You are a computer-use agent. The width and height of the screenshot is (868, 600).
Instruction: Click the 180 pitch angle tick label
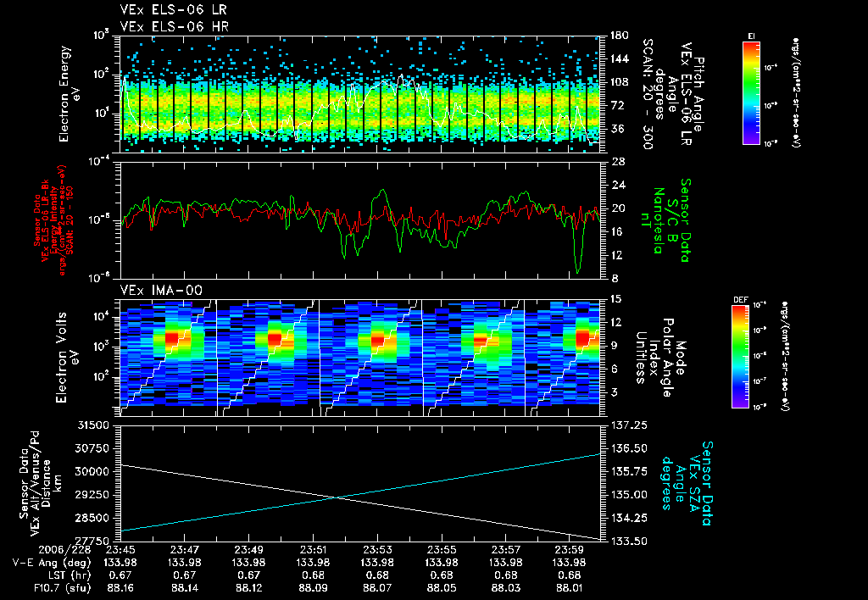click(x=620, y=36)
